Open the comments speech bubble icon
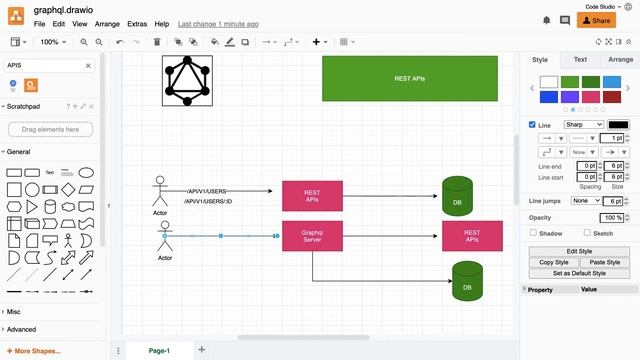 coord(565,20)
